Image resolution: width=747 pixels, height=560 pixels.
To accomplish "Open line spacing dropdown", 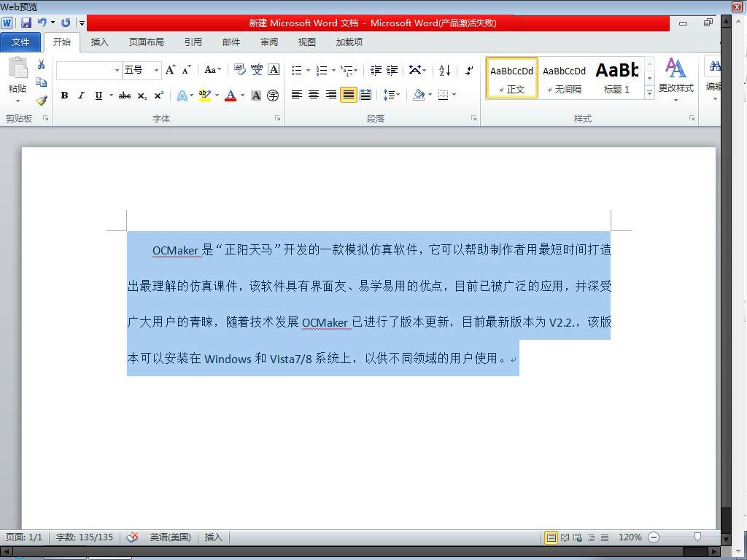I will click(392, 95).
